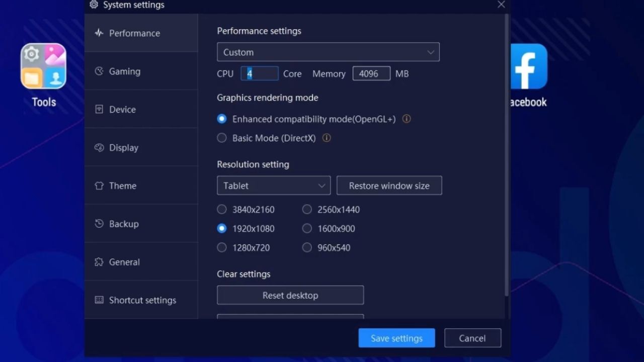
Task: Click the Cancel button
Action: (472, 338)
